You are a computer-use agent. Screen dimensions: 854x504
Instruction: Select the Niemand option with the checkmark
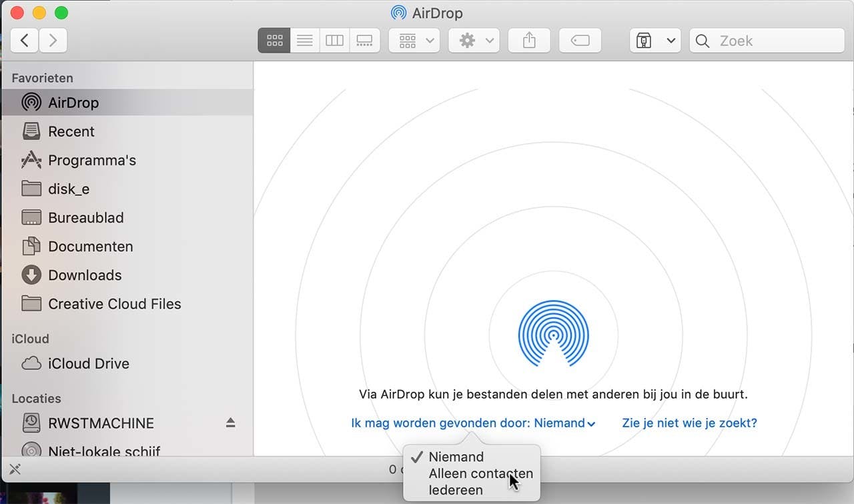tap(456, 457)
